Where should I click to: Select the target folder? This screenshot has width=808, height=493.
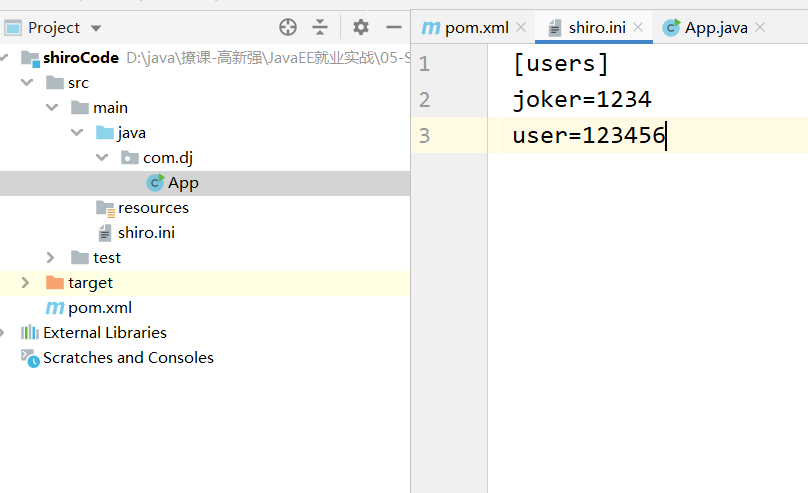90,283
